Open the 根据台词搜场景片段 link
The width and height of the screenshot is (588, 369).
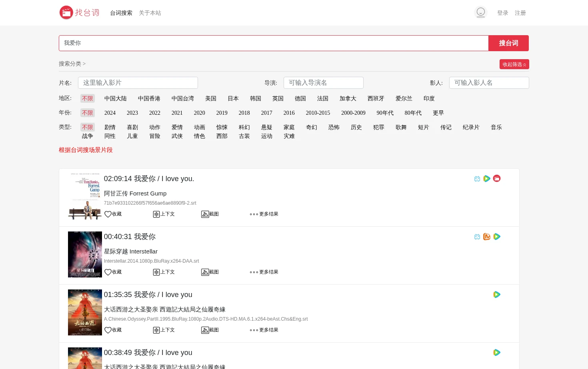(x=86, y=150)
